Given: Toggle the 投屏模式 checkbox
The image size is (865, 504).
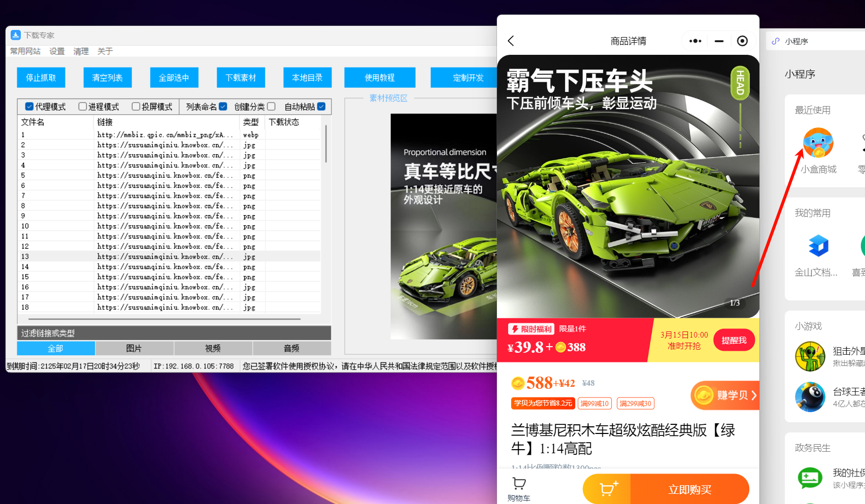Looking at the screenshot, I should pyautogui.click(x=136, y=107).
